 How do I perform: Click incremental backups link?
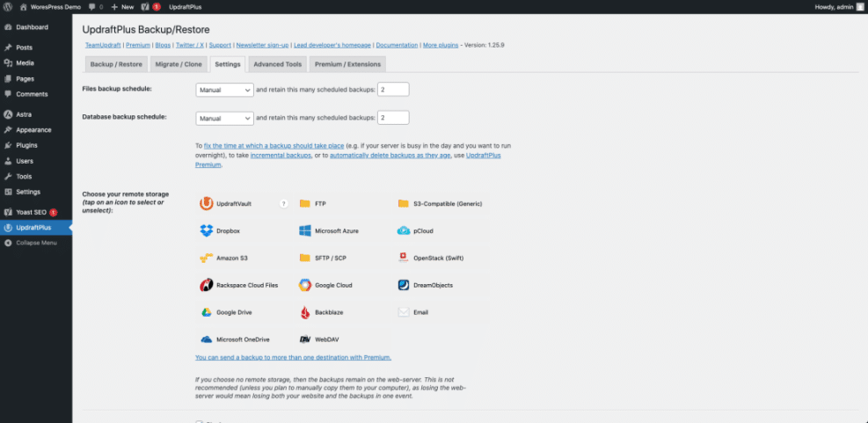pos(281,156)
